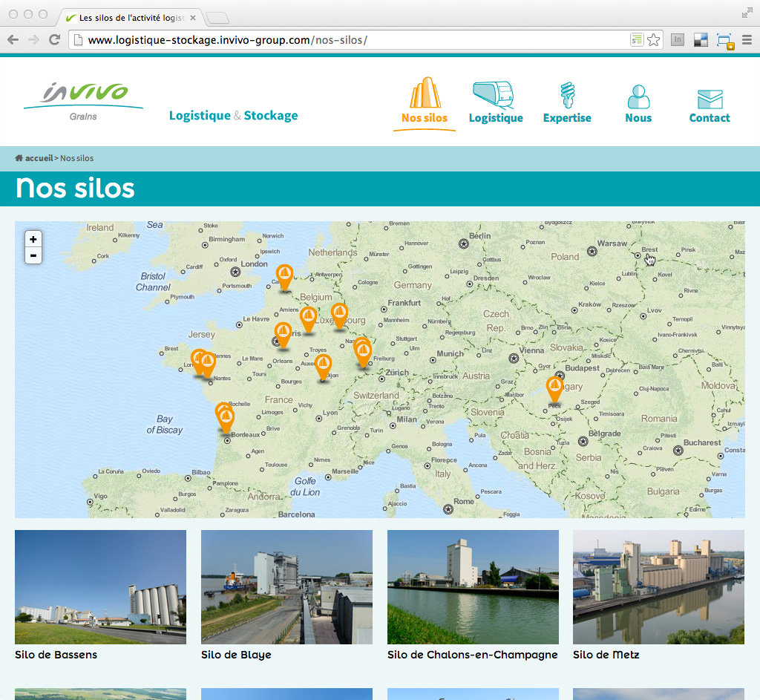
Task: Select the silo marker near Freiburg
Action: pos(363,354)
